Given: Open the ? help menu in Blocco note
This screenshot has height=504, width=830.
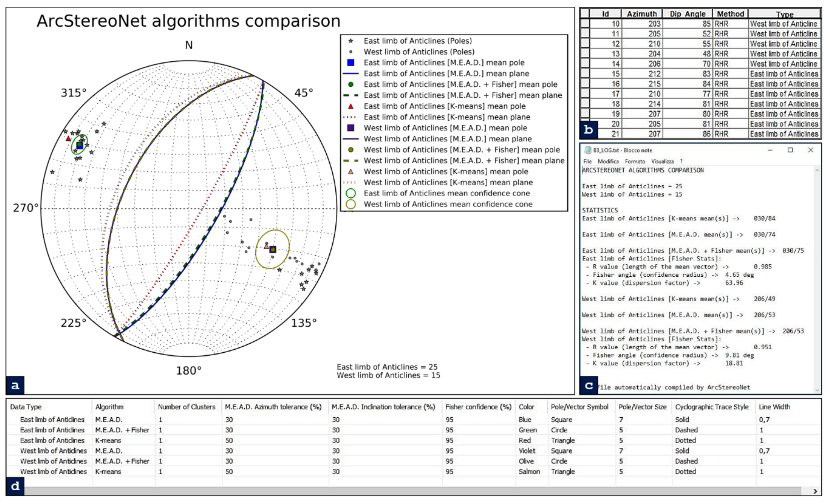Looking at the screenshot, I should [681, 161].
